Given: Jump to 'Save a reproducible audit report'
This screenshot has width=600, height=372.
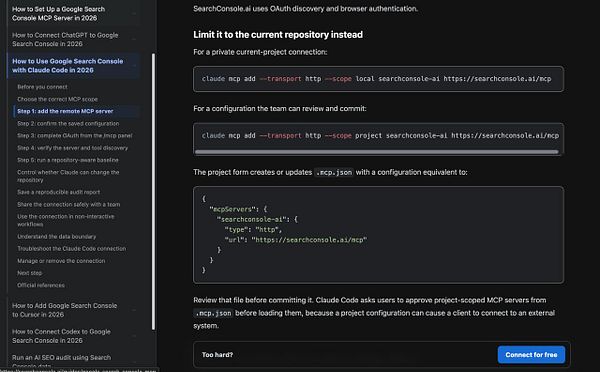Looking at the screenshot, I should [59, 192].
